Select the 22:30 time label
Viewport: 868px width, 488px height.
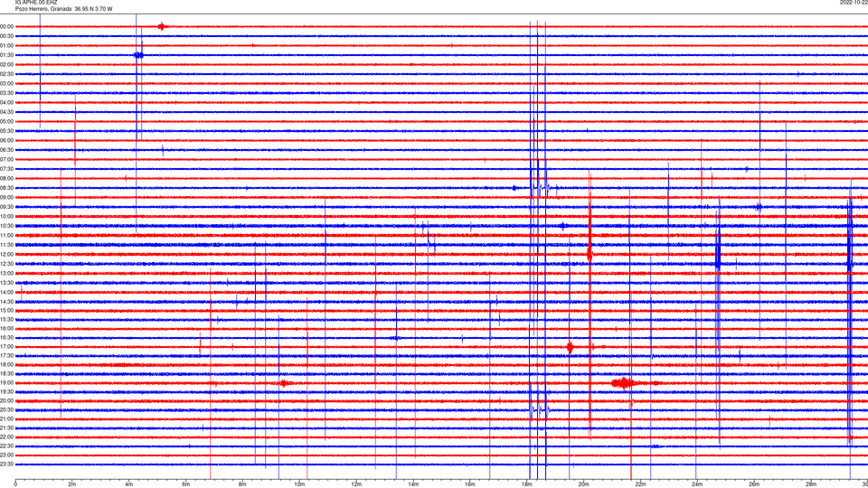[x=7, y=446]
